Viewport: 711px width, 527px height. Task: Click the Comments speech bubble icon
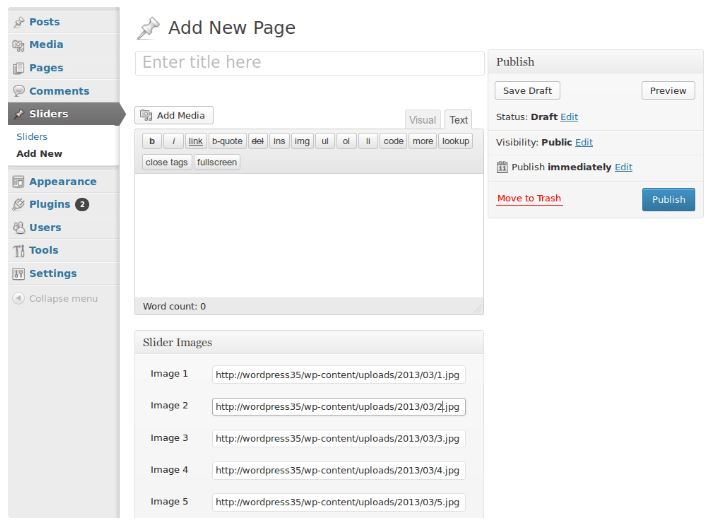19,91
